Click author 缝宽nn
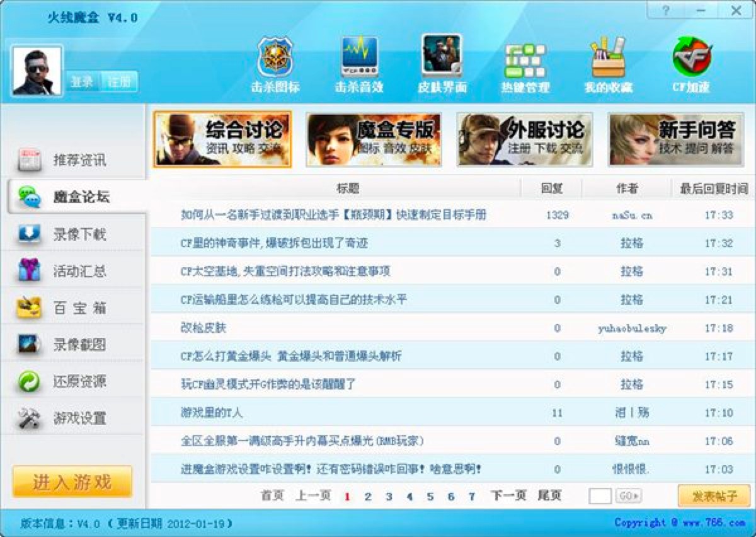The image size is (756, 537). pos(632,441)
